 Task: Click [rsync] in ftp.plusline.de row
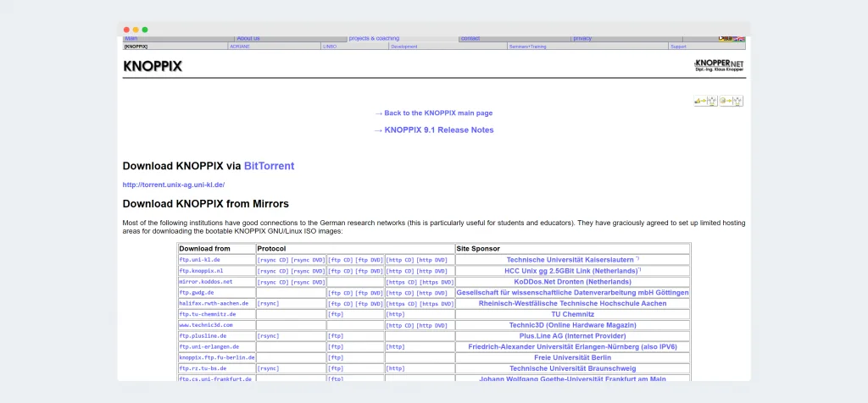point(269,336)
